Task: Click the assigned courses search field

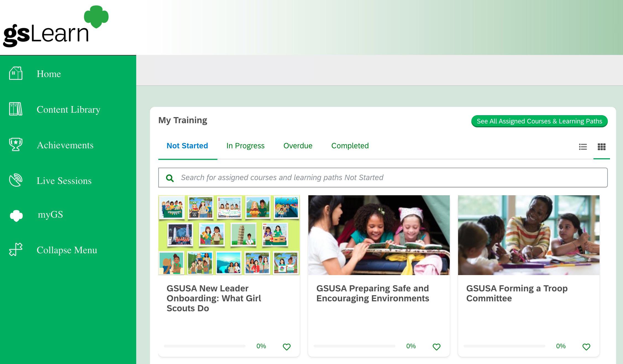Action: [x=387, y=178]
